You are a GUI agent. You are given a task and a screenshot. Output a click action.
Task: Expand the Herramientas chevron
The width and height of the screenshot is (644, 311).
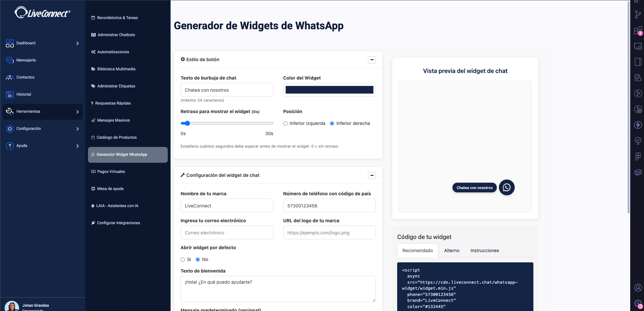point(77,112)
